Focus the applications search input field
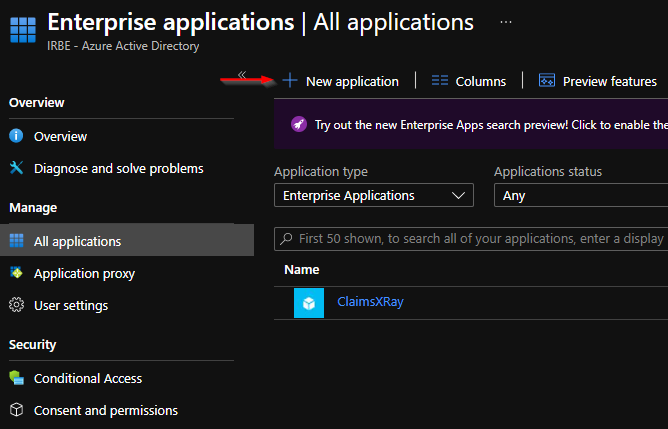Viewport: 668px width, 429px height. pos(471,239)
